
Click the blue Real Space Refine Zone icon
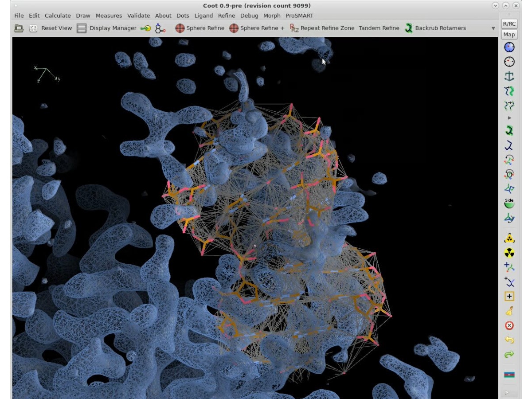point(509,47)
